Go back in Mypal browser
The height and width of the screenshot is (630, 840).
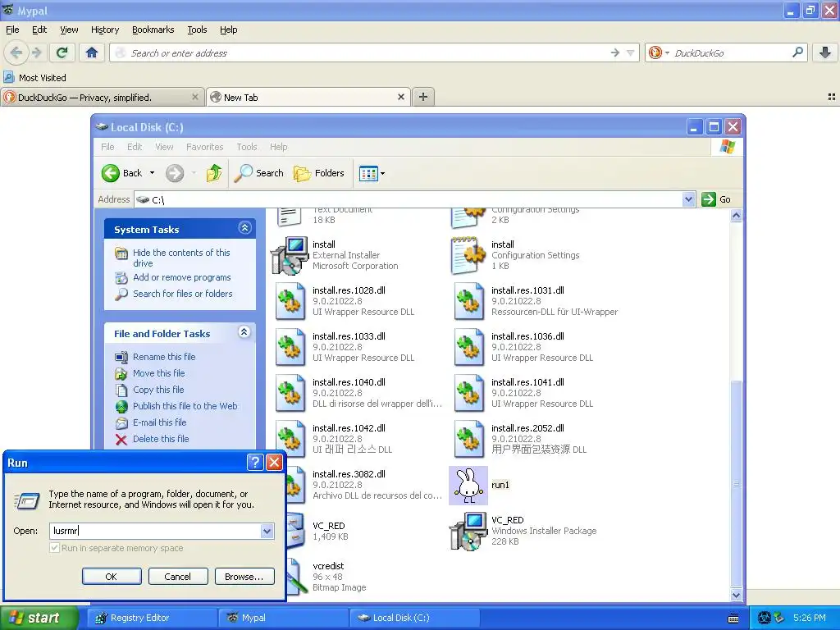(x=16, y=52)
